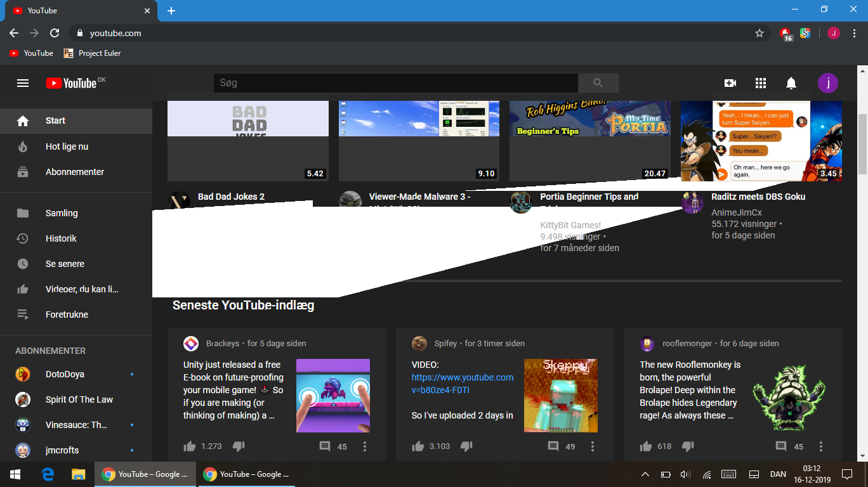The height and width of the screenshot is (487, 868).
Task: Open a new browser tab
Action: click(x=171, y=11)
